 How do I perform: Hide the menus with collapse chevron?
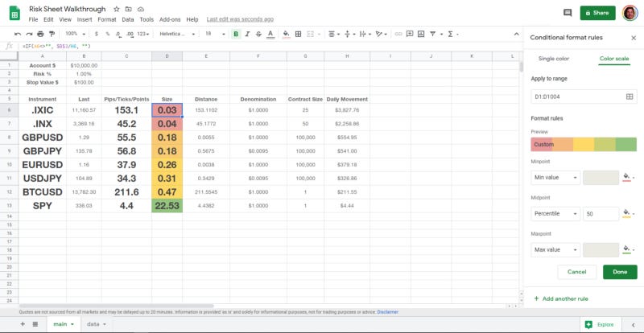pyautogui.click(x=517, y=34)
